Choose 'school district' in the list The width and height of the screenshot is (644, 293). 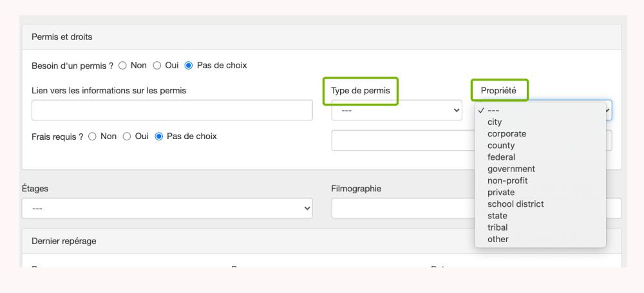pos(515,204)
